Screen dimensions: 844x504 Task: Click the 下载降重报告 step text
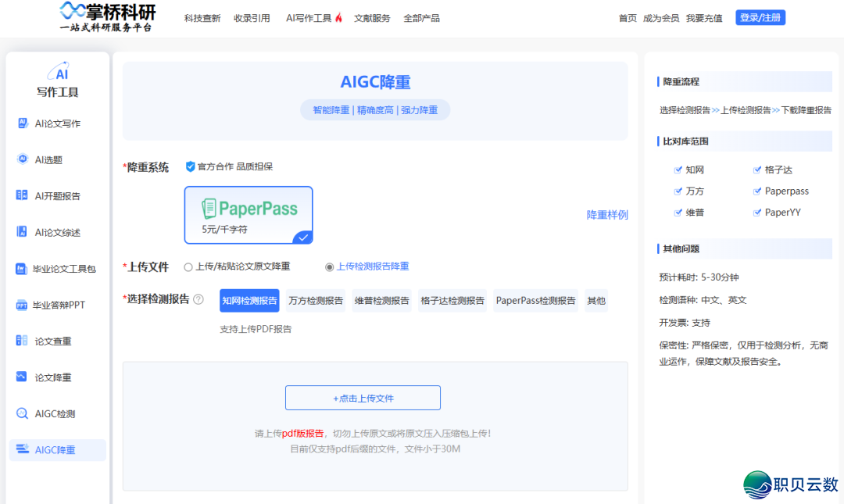tap(806, 110)
